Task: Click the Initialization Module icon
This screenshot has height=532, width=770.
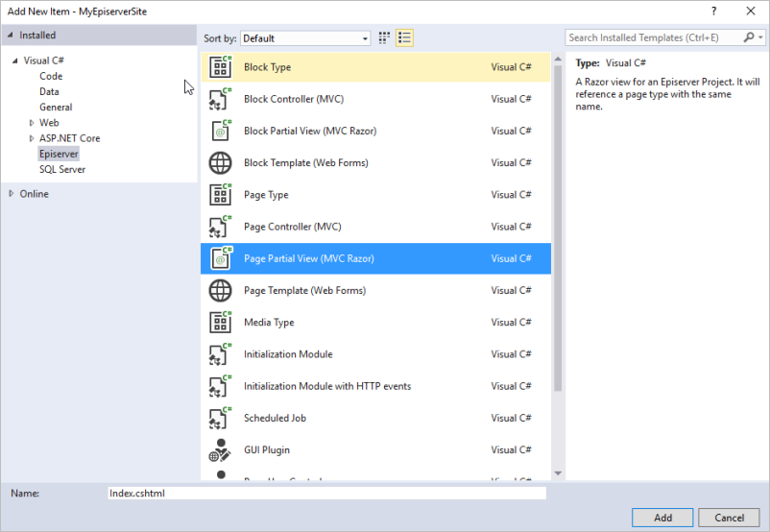Action: point(221,354)
